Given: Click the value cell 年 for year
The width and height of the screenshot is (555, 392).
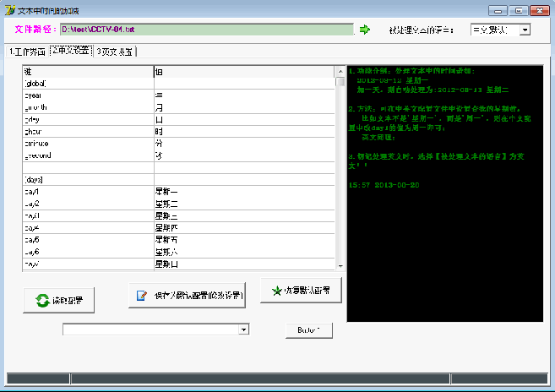Looking at the screenshot, I should click(244, 95).
